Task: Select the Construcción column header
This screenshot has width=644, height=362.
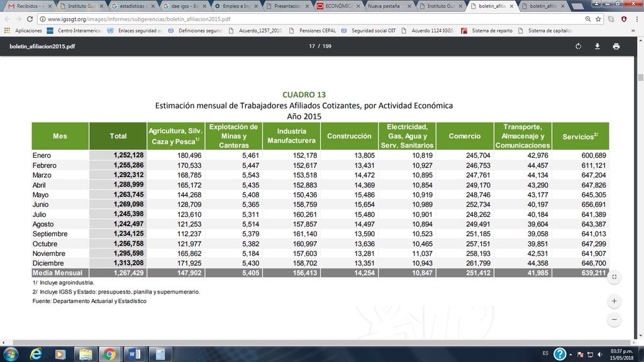Action: (x=349, y=136)
